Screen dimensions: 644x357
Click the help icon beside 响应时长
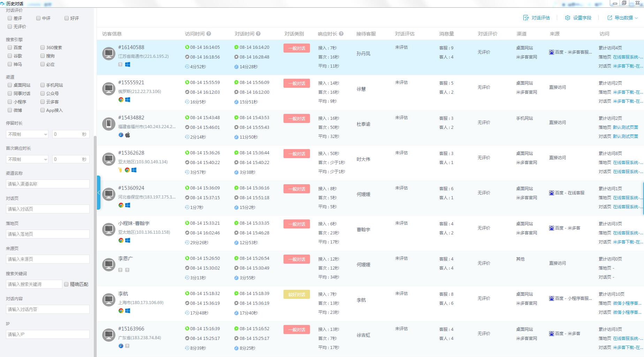341,34
